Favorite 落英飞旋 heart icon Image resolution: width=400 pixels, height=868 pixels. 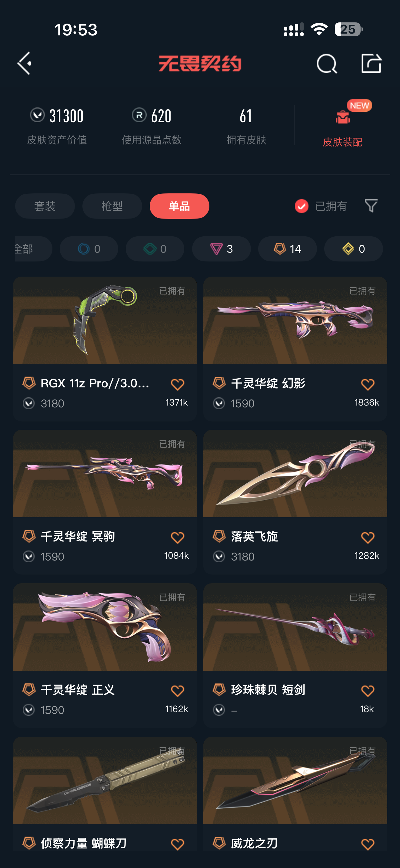pos(368,538)
